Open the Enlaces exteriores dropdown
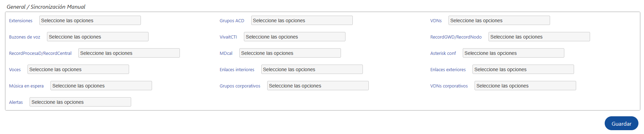 [523, 69]
